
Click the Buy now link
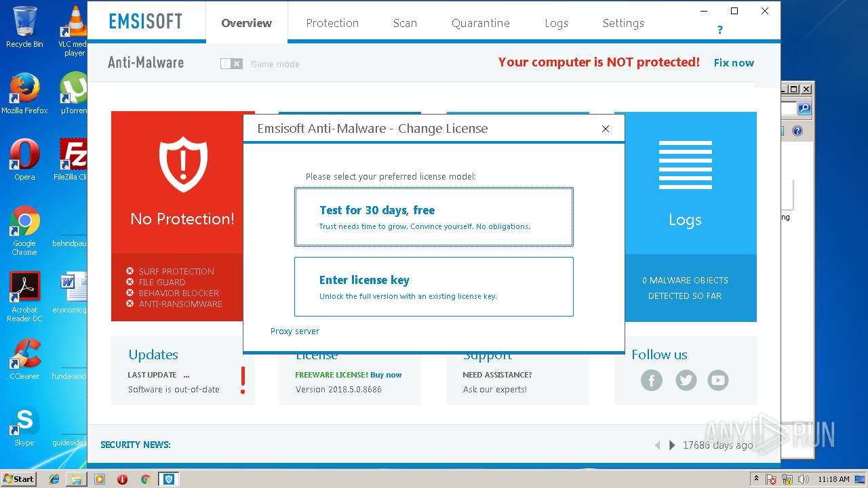pos(386,375)
